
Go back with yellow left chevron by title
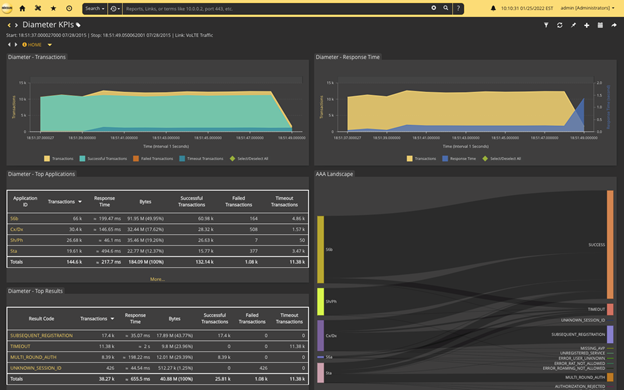pyautogui.click(x=9, y=25)
